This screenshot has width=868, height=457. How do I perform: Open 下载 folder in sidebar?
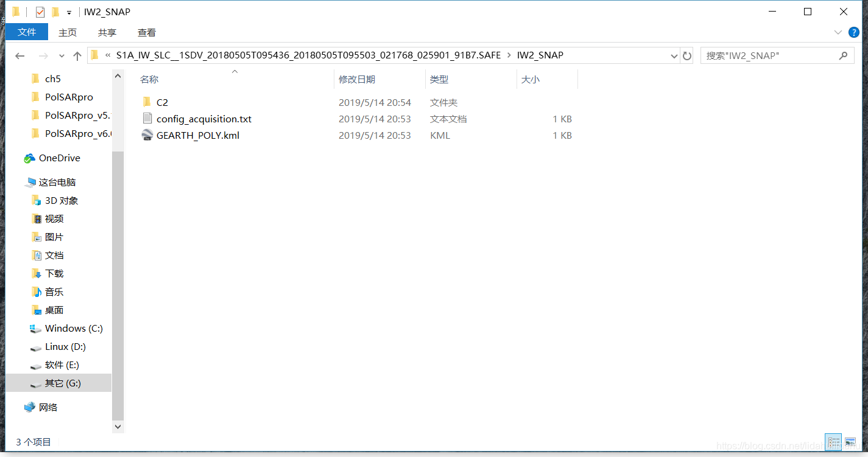54,274
